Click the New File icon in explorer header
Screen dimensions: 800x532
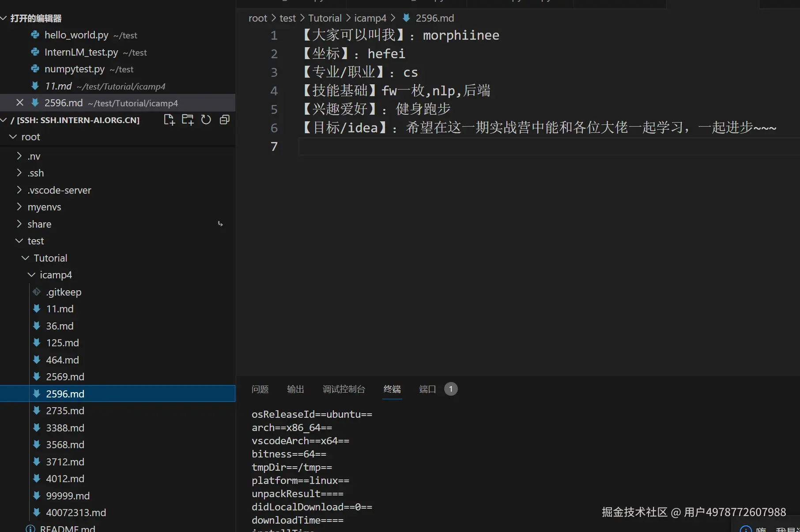169,120
